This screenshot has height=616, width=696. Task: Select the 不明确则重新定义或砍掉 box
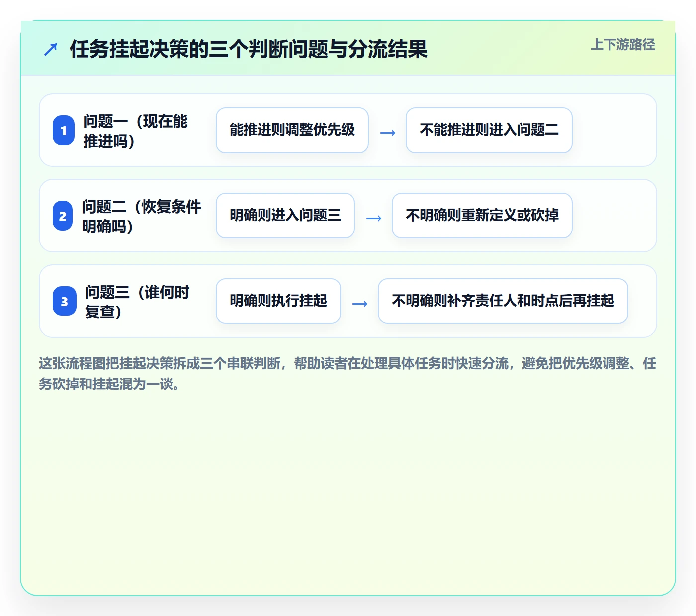pyautogui.click(x=482, y=216)
